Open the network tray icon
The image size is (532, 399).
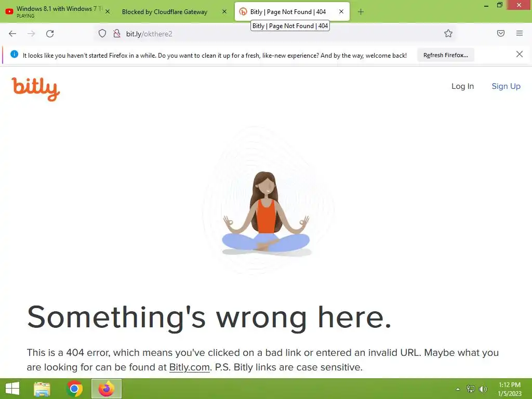(x=470, y=389)
